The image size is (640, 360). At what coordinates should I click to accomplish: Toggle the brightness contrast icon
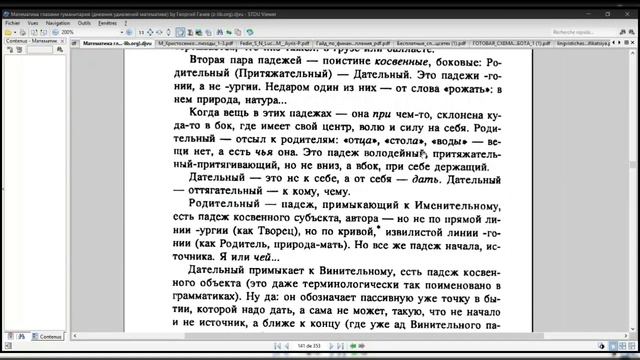coord(601,346)
